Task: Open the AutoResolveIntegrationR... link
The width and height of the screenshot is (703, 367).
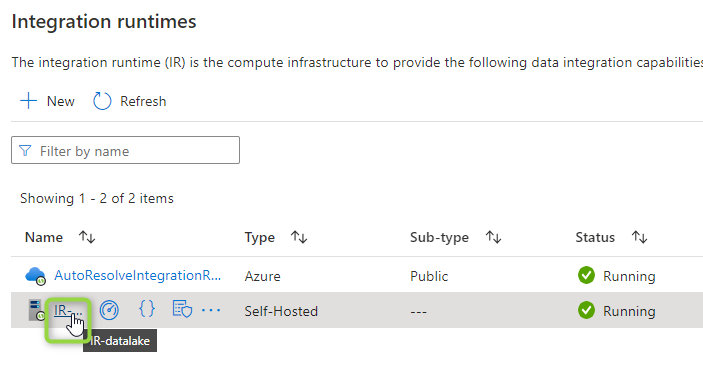Action: [x=138, y=275]
